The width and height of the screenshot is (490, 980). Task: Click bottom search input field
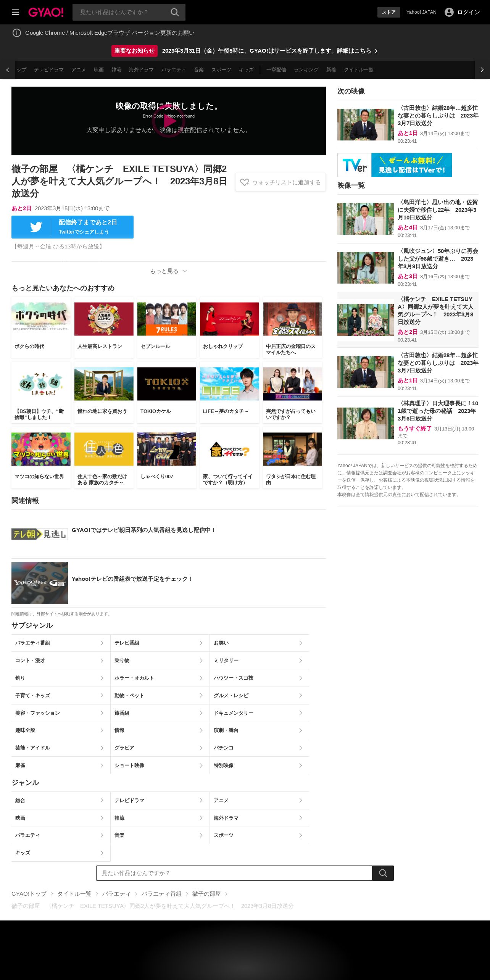pyautogui.click(x=234, y=873)
